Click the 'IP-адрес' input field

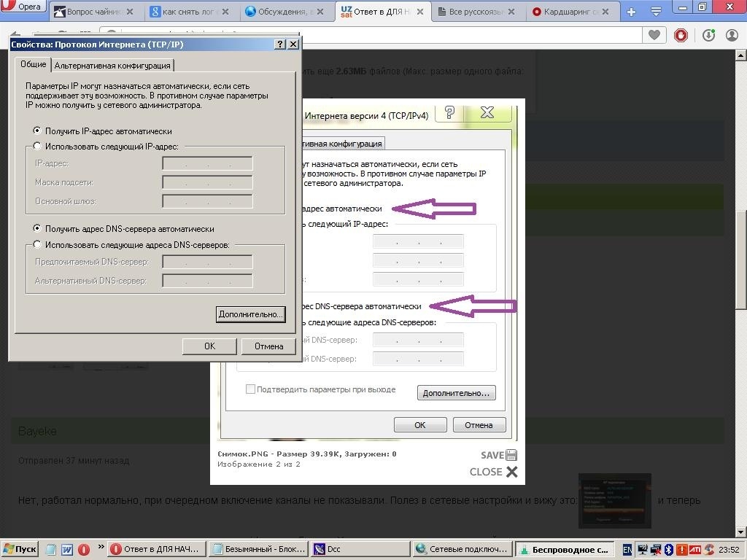[207, 163]
